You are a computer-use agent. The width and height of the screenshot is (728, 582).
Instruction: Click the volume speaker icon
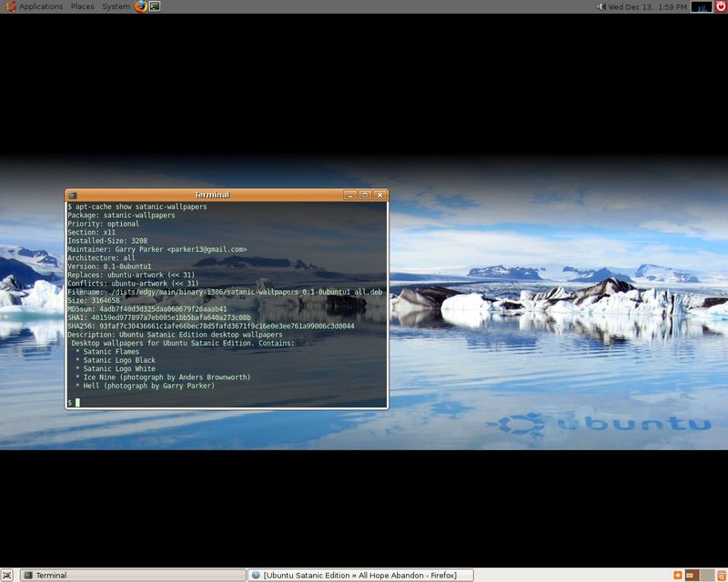601,6
